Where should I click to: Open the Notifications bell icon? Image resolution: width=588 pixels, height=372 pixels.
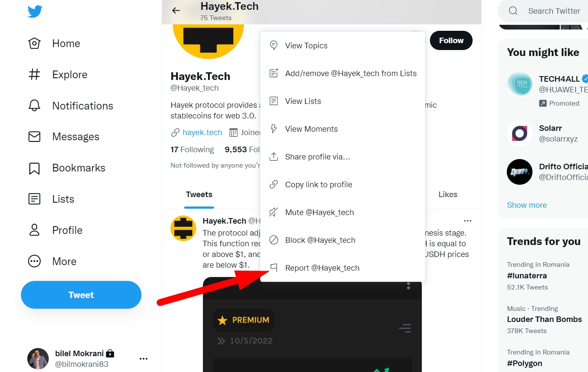34,106
